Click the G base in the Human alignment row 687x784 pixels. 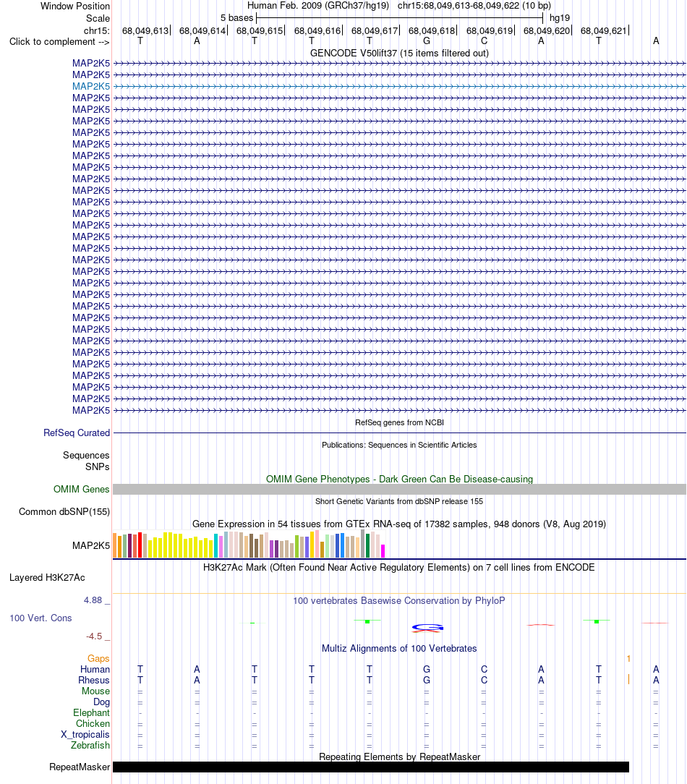(427, 669)
